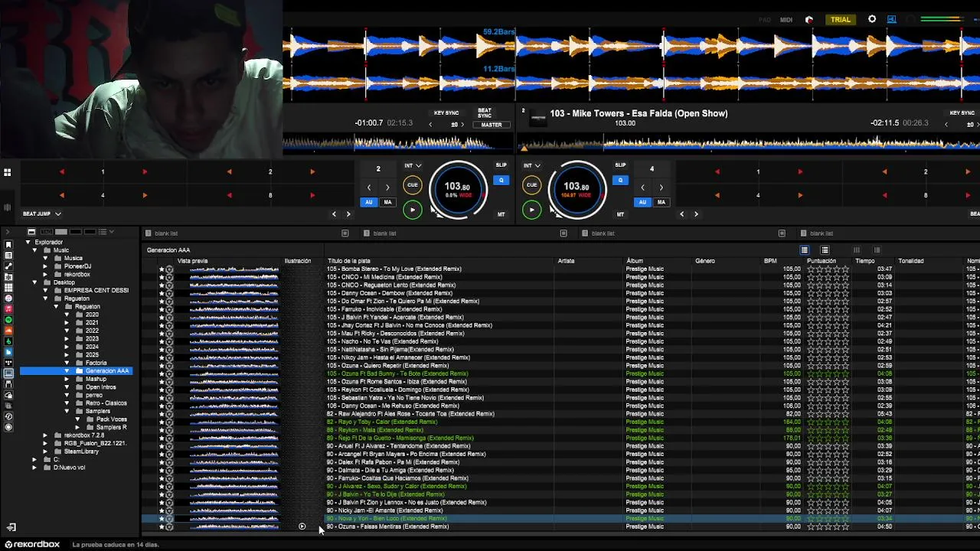Open the Related Tracks icon in sidebar
Image resolution: width=980 pixels, height=551 pixels.
tap(8, 266)
